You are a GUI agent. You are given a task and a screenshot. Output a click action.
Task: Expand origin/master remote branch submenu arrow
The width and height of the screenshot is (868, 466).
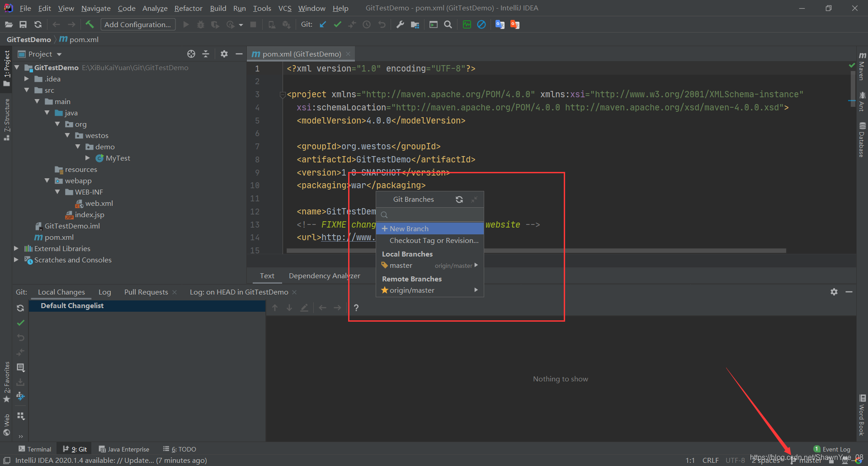(x=476, y=290)
